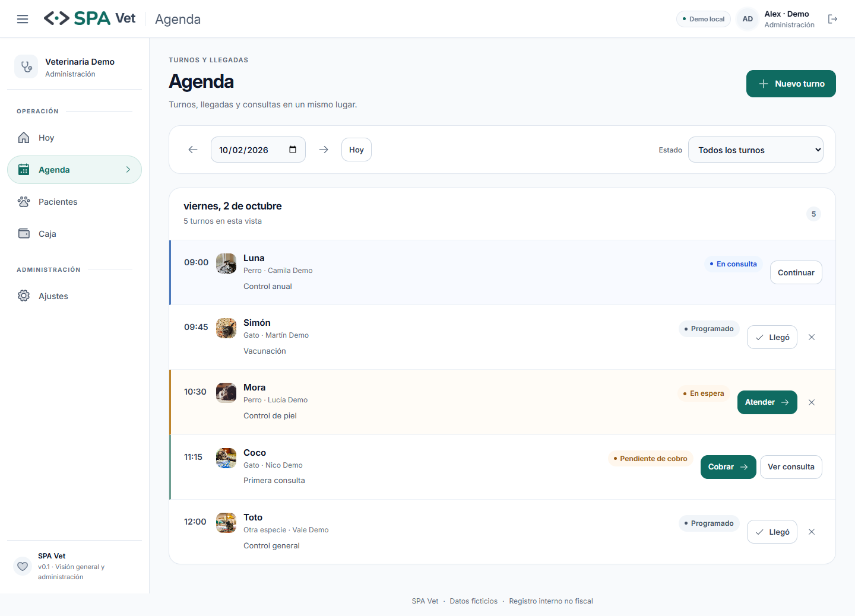Click the heart icon in sidebar footer
The height and width of the screenshot is (616, 855).
click(23, 566)
